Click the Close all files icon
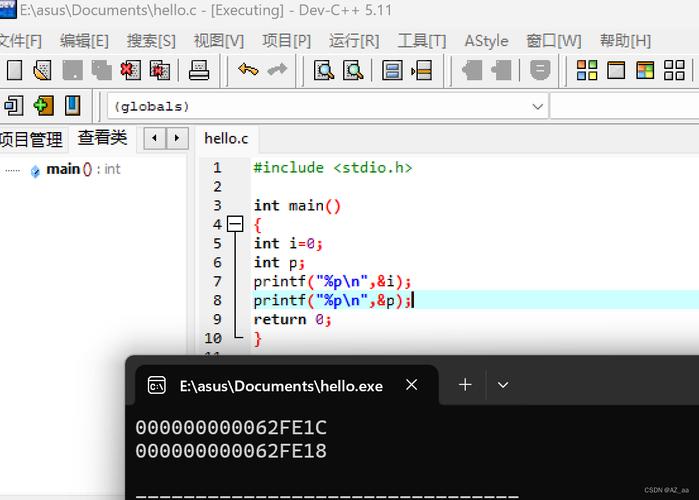Image resolution: width=699 pixels, height=500 pixels. click(160, 70)
